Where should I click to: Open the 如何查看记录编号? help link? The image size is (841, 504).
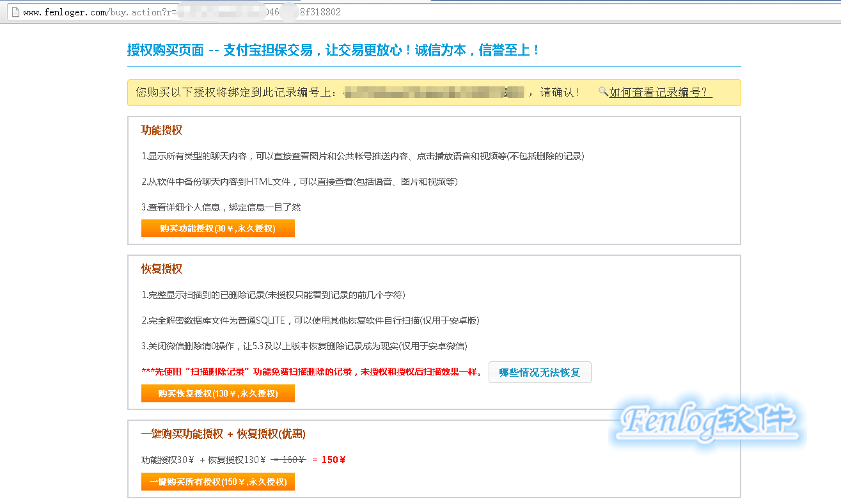tap(661, 92)
